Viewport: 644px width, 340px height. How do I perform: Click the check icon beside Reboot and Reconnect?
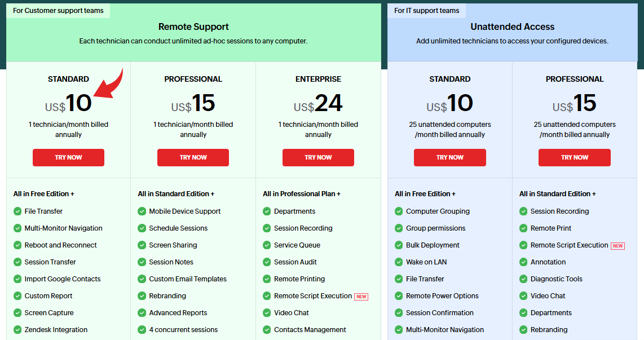tap(17, 245)
